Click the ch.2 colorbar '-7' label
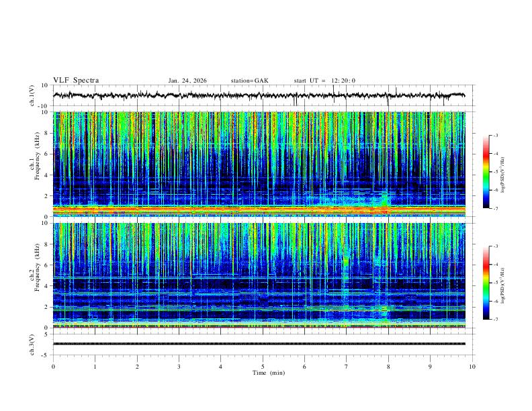Screen dimensions: 532x411 click(495, 320)
